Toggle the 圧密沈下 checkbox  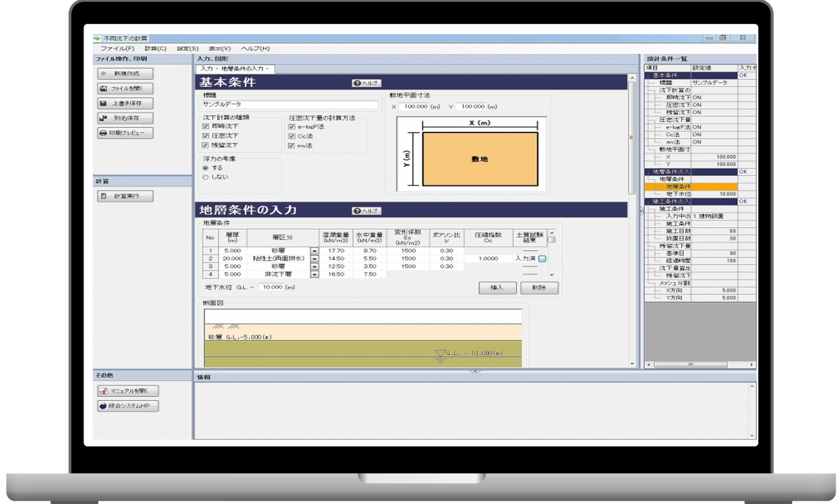pos(205,136)
